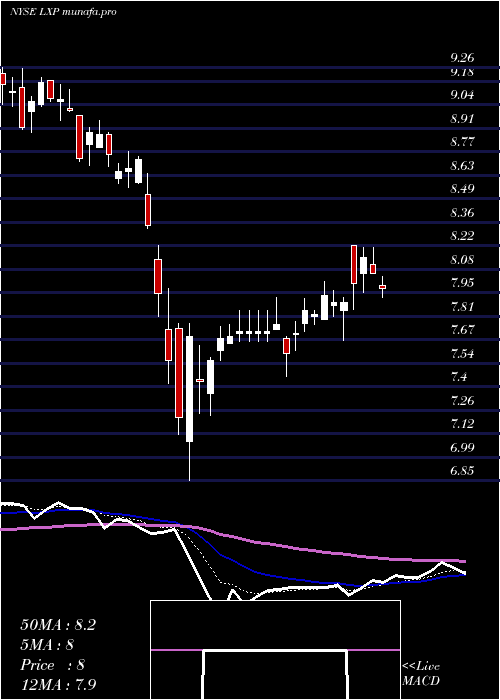Click the 8.63 price axis label

pyautogui.click(x=462, y=166)
